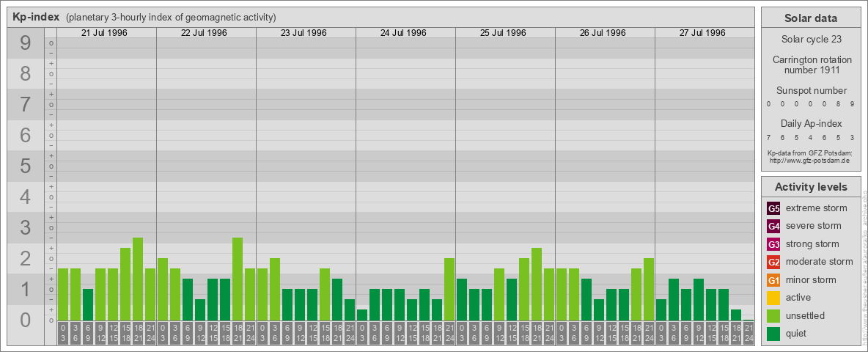The image size is (868, 352).
Task: Click the Solar data panel heading
Action: (x=811, y=18)
